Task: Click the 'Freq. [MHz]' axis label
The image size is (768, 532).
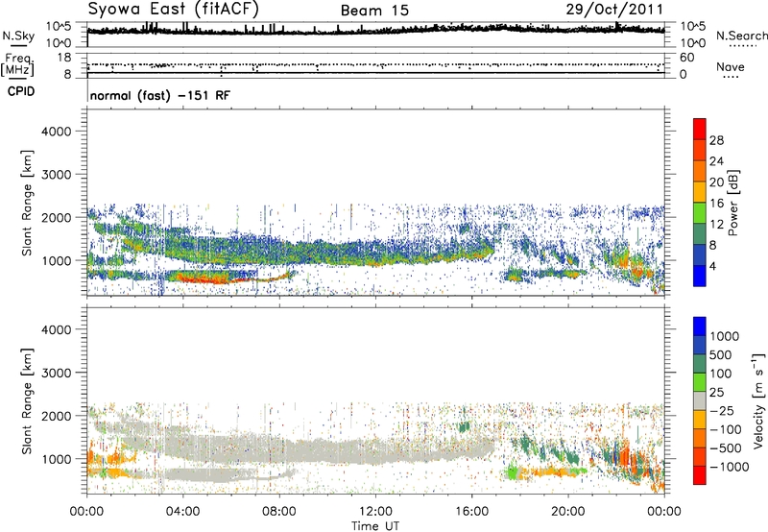Action: (x=18, y=65)
